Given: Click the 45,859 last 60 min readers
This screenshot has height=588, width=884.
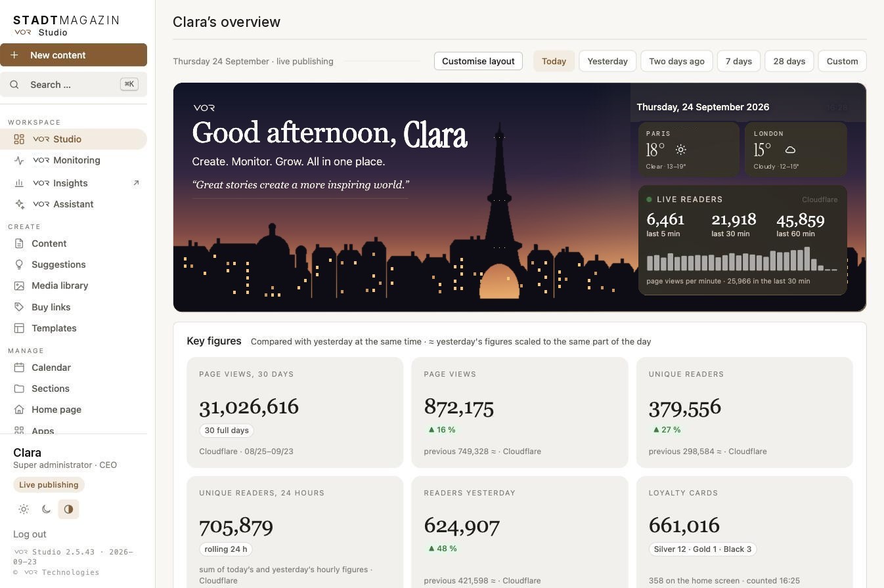Looking at the screenshot, I should tap(801, 220).
